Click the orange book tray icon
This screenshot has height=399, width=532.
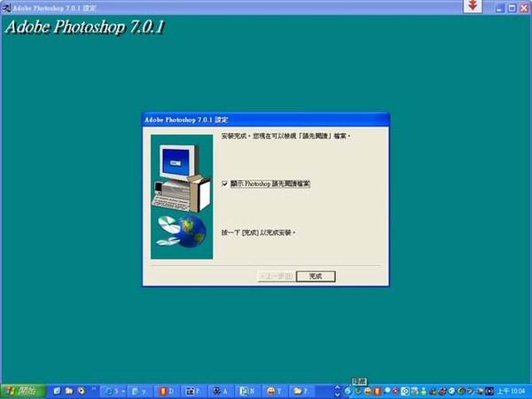(x=378, y=391)
